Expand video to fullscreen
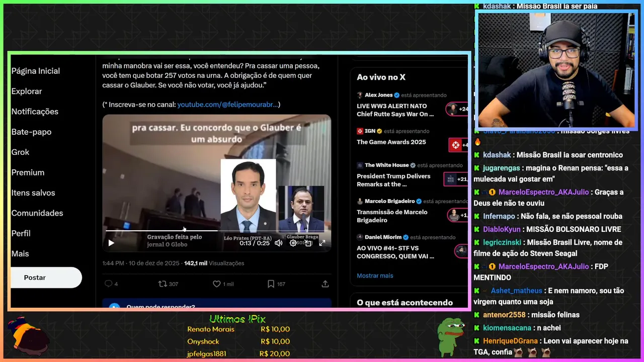 (x=322, y=243)
